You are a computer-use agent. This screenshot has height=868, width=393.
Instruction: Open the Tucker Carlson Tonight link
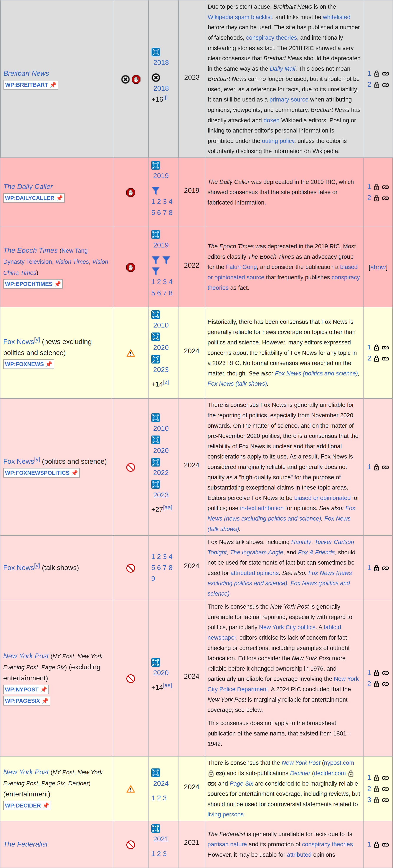click(334, 542)
